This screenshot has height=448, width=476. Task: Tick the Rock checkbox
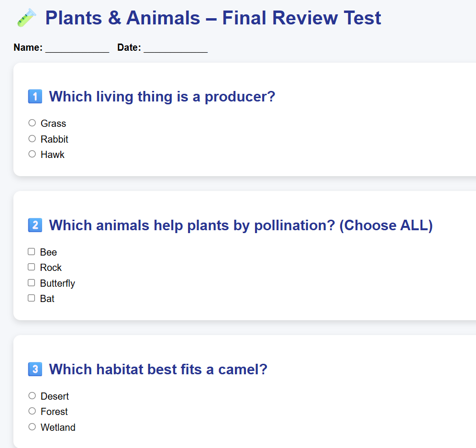tap(32, 267)
